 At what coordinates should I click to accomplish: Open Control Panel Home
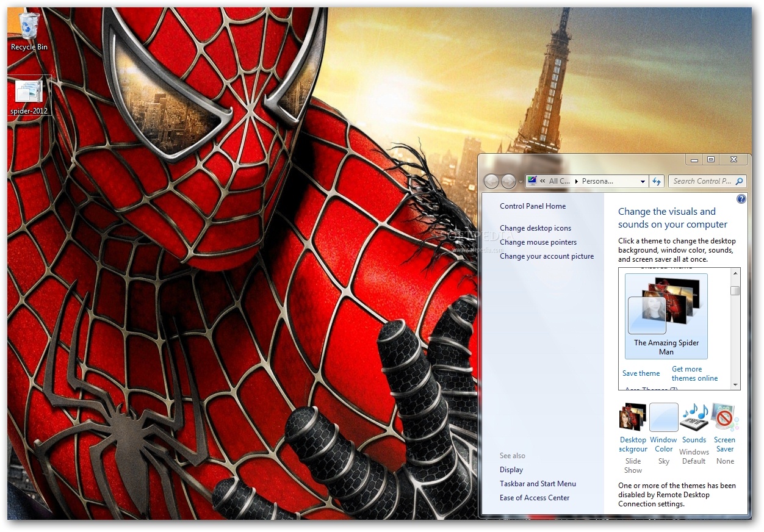click(533, 206)
